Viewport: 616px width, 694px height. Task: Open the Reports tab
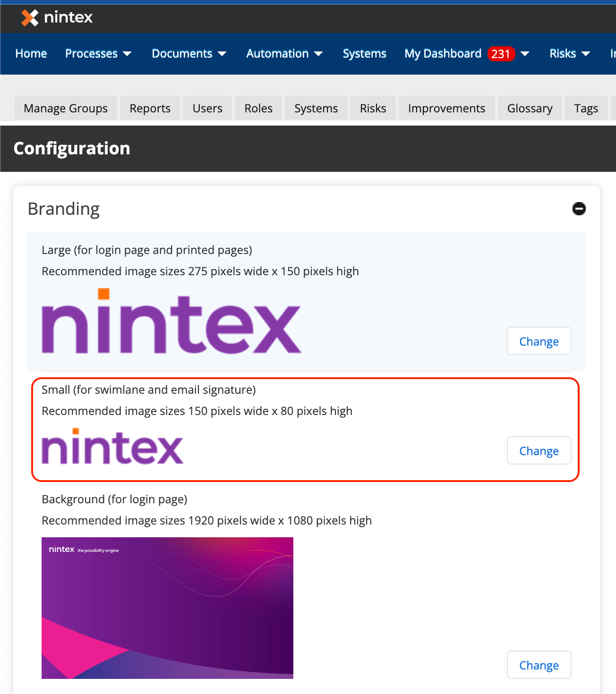click(x=150, y=108)
